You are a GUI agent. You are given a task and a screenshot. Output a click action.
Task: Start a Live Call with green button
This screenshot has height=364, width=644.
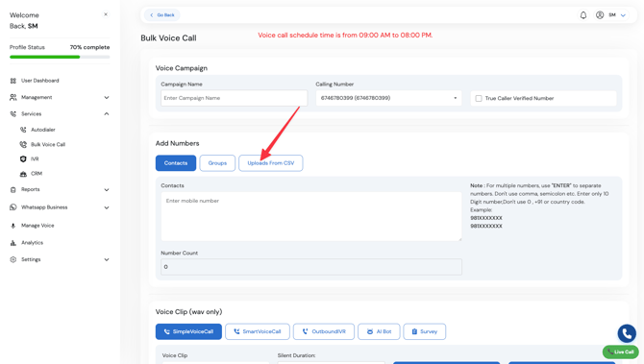621,352
